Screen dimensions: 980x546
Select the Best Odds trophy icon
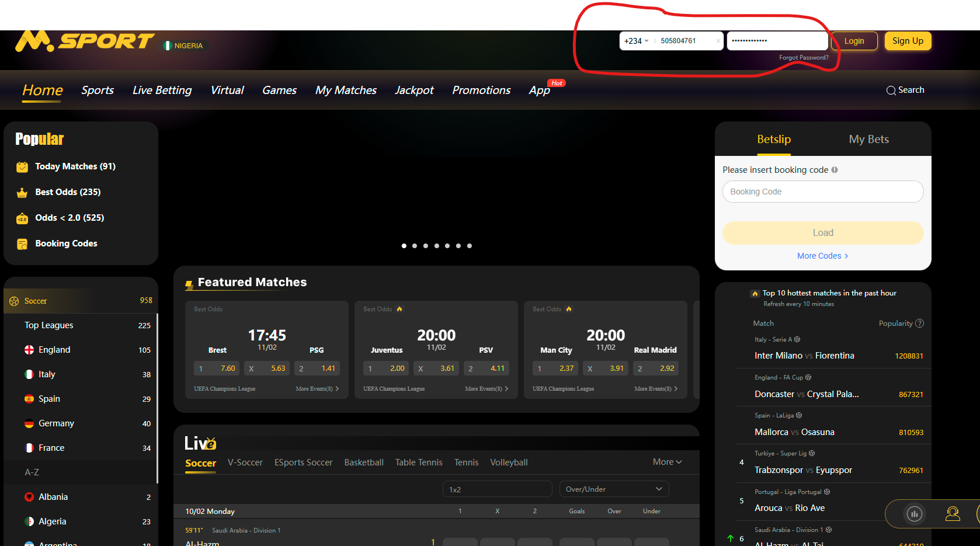click(22, 192)
